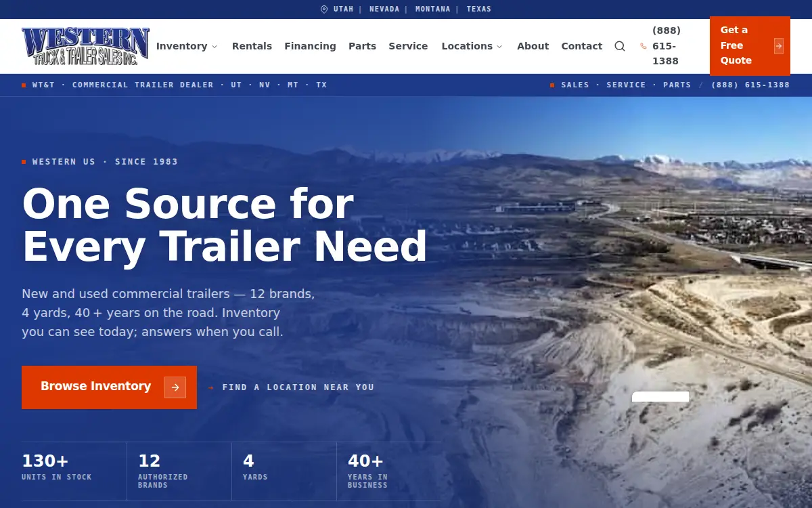Click the arrow icon in Get a Free Quote
Screen dimensions: 812x508
(x=779, y=46)
